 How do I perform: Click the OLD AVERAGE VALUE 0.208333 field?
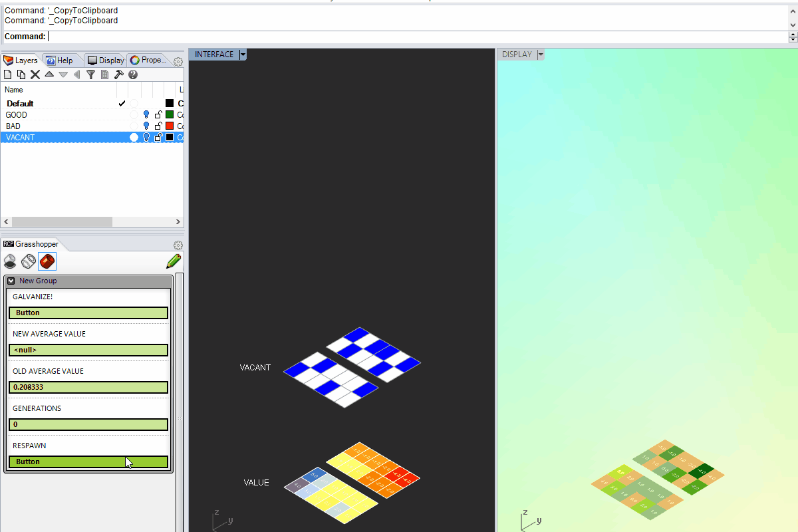(88, 387)
